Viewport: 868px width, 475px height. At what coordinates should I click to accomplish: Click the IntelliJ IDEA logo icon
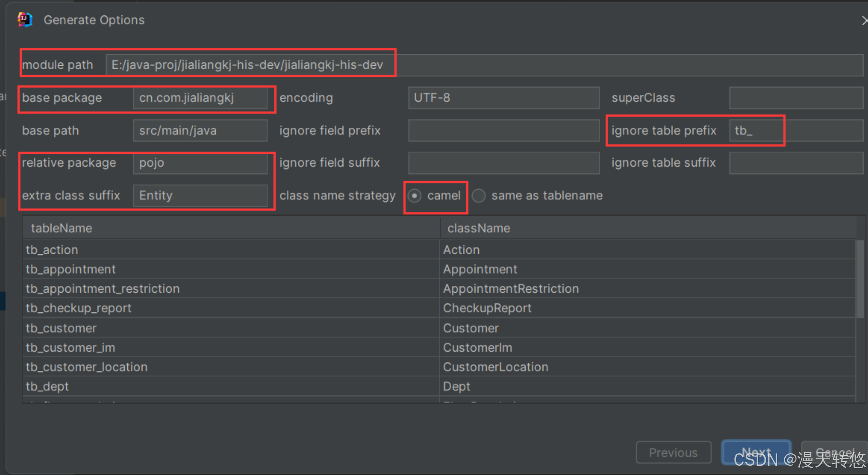click(25, 20)
